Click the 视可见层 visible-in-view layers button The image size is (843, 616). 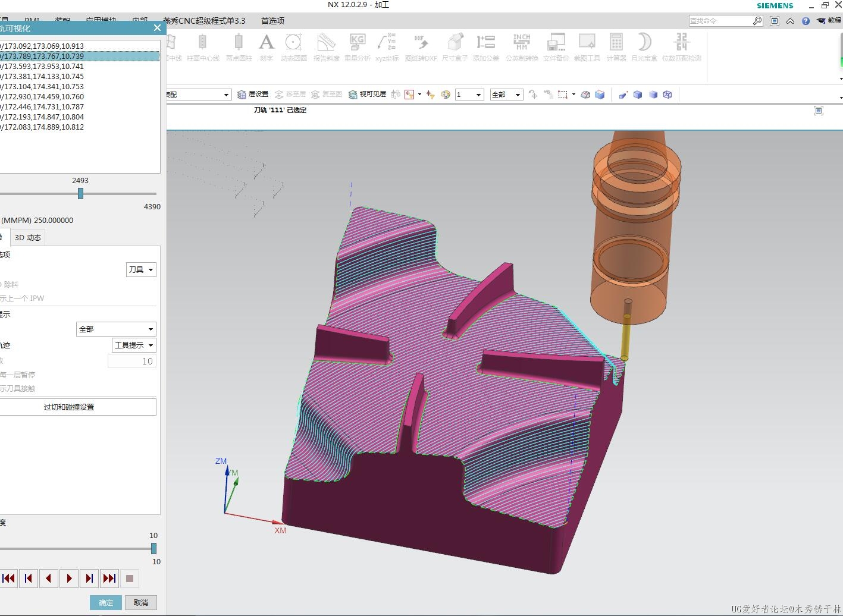point(367,95)
